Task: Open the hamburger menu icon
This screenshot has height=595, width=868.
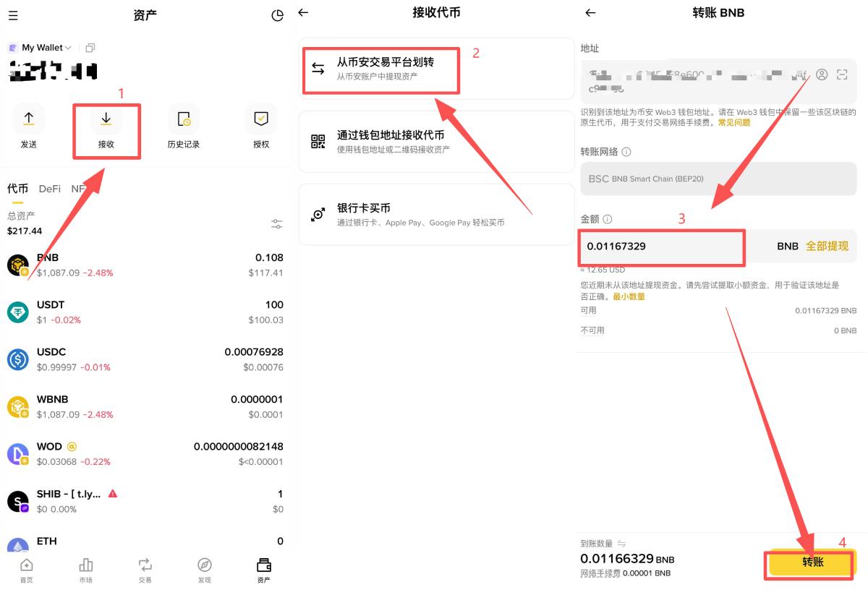Action: click(x=13, y=14)
